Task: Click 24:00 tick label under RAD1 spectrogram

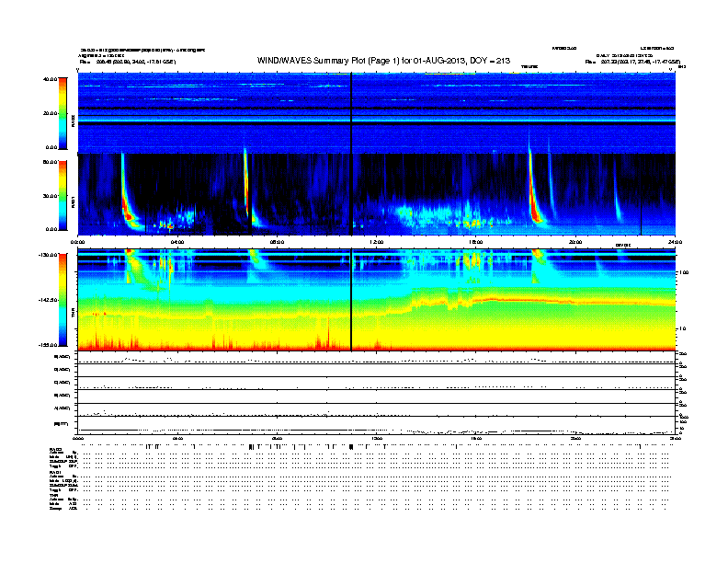Action: pyautogui.click(x=675, y=242)
